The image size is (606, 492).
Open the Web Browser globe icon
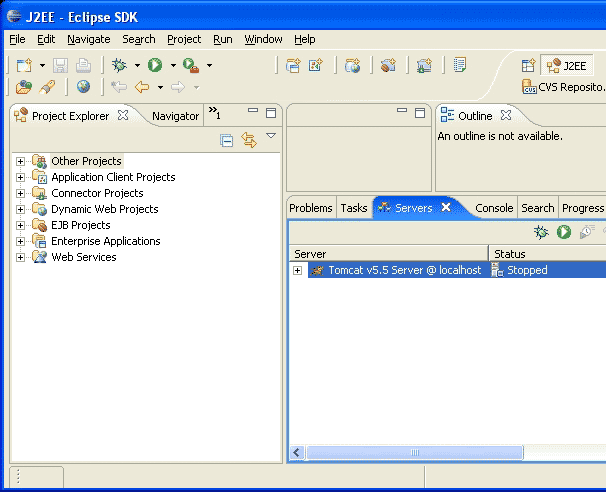pos(83,87)
